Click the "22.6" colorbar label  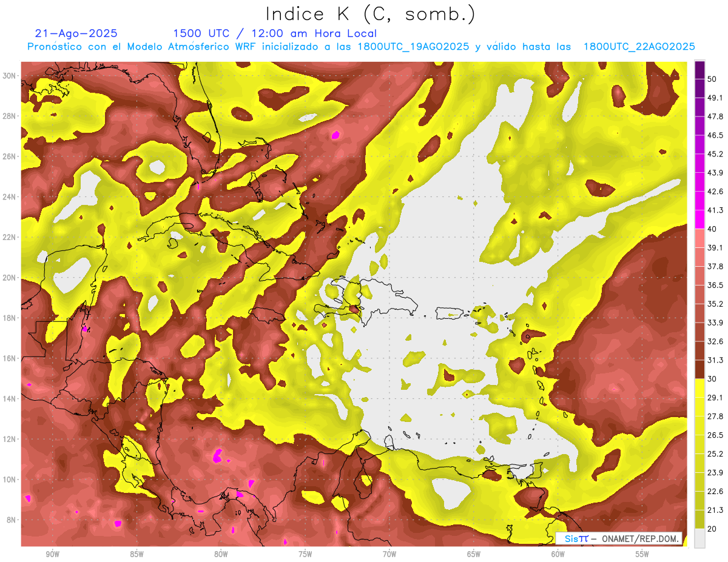click(715, 492)
